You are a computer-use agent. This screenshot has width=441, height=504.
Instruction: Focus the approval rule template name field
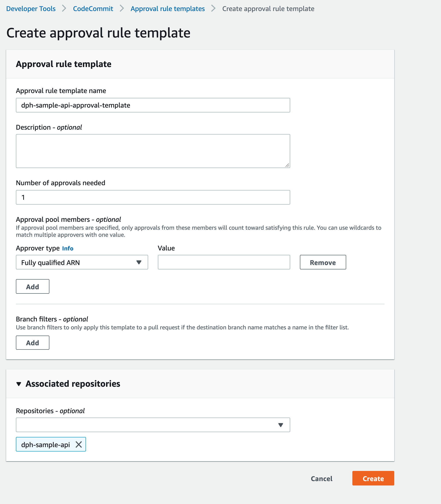[153, 105]
